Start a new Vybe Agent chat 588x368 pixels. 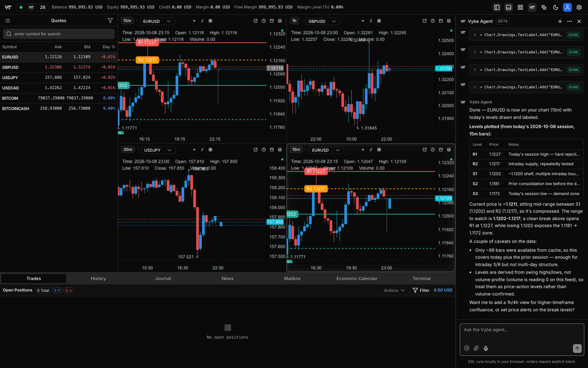pyautogui.click(x=560, y=21)
